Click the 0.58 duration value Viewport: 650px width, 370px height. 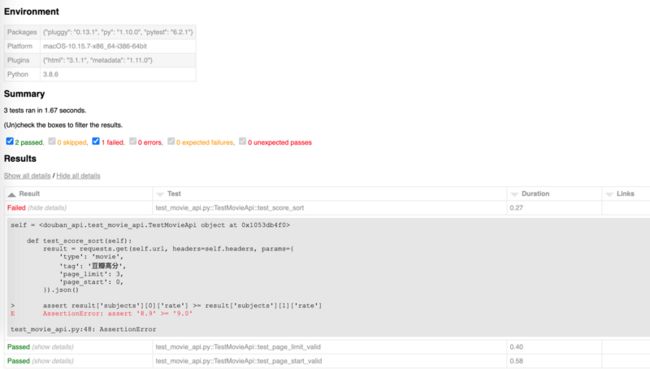[x=516, y=361]
